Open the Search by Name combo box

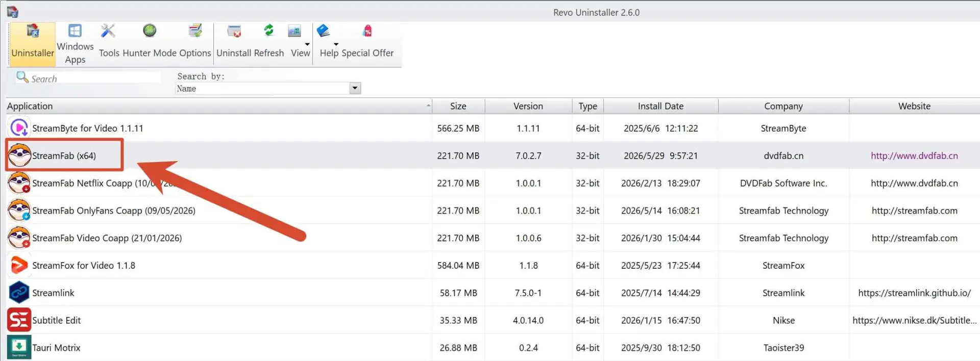coord(268,88)
